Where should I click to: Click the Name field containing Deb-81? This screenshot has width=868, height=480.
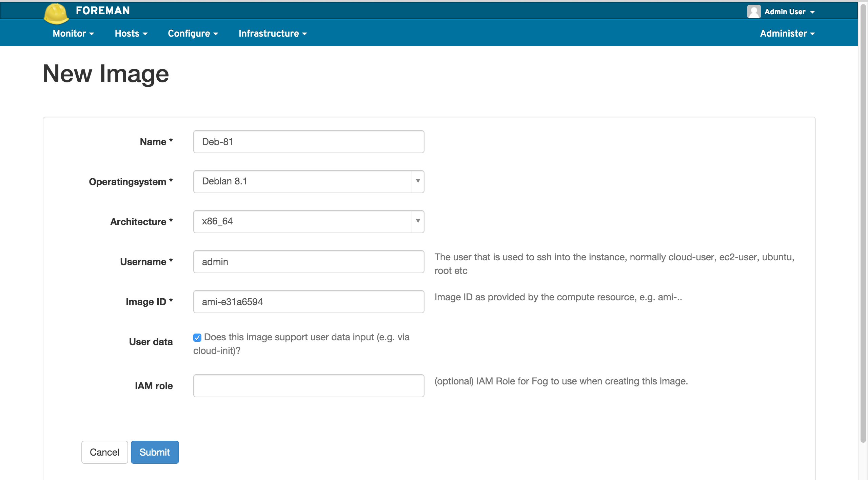pyautogui.click(x=308, y=142)
